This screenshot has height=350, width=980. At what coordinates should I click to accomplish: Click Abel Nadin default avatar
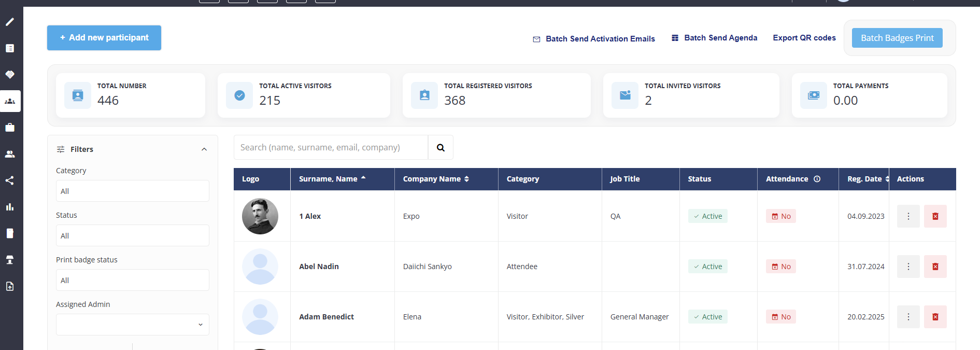point(260,267)
